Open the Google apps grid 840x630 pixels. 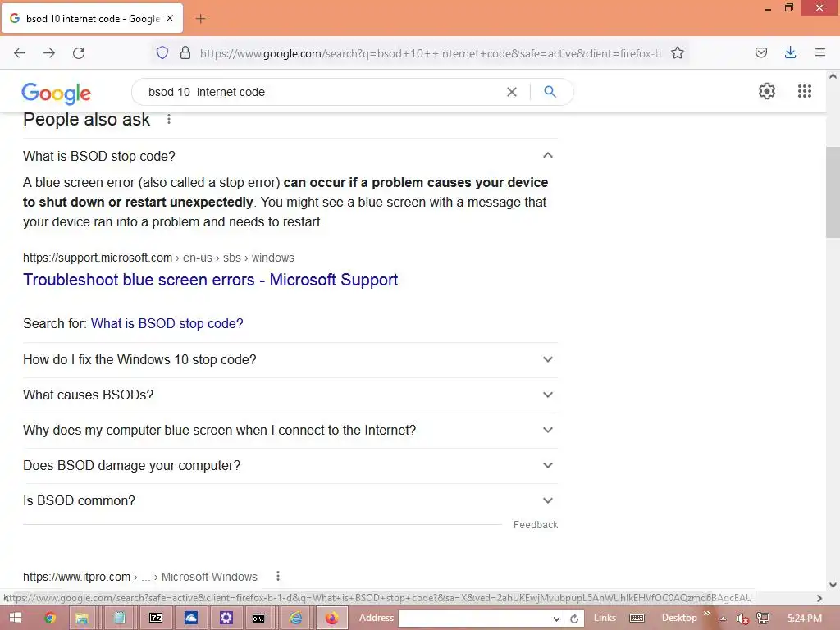click(804, 91)
